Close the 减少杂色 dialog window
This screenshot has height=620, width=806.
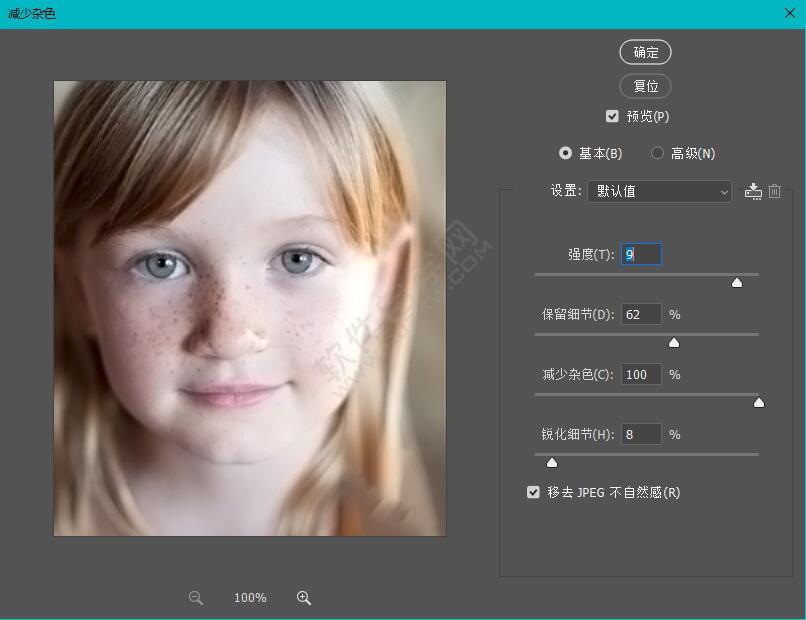pyautogui.click(x=789, y=13)
